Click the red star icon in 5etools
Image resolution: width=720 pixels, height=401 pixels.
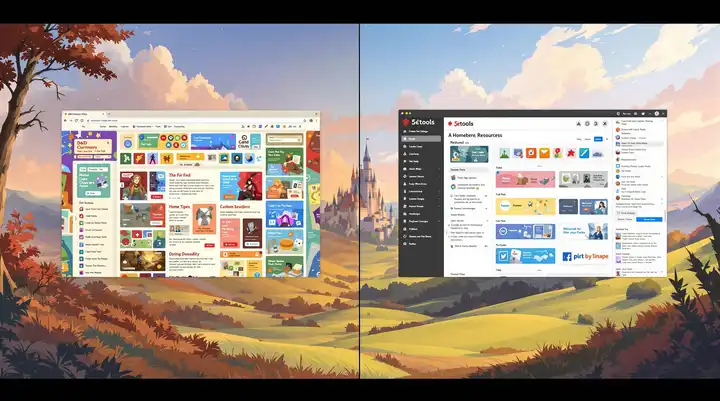click(571, 153)
